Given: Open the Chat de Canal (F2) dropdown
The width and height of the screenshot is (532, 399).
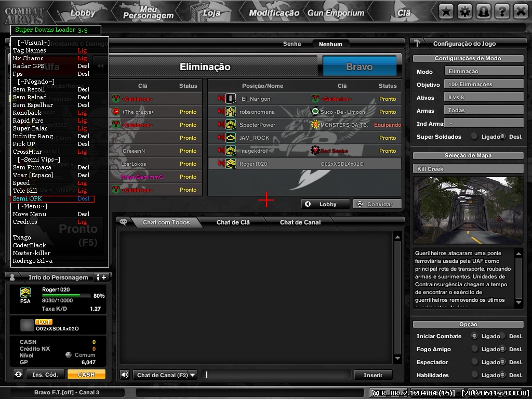Looking at the screenshot, I should point(166,374).
